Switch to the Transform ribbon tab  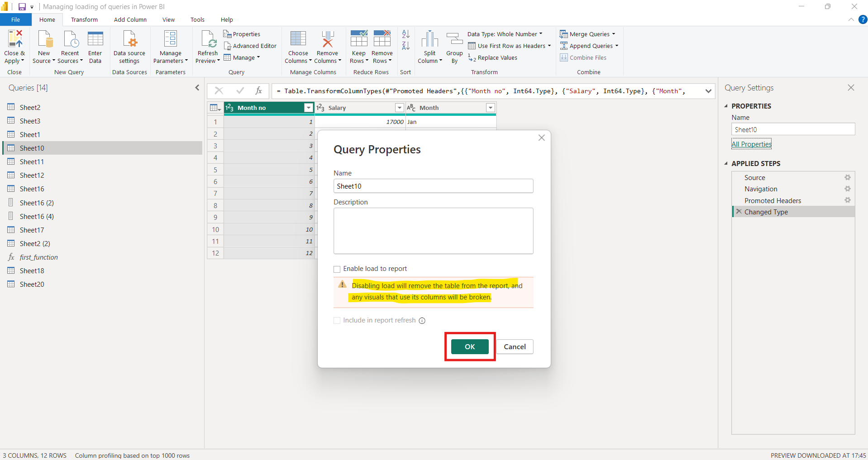coord(84,19)
